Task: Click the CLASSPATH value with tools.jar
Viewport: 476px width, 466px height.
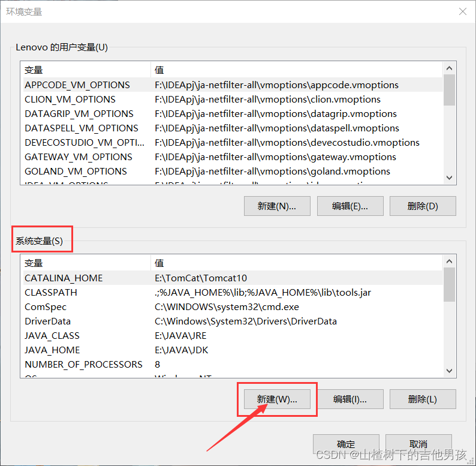Action: [x=263, y=292]
